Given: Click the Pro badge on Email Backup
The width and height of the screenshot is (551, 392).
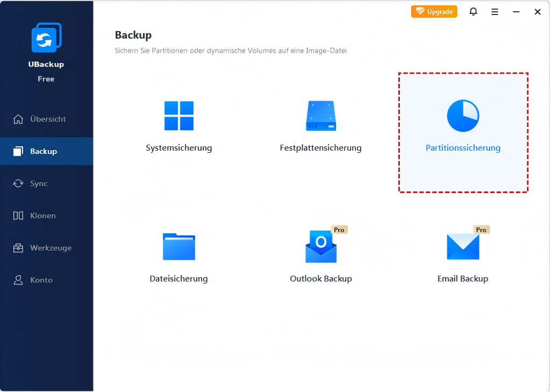Looking at the screenshot, I should pyautogui.click(x=481, y=230).
